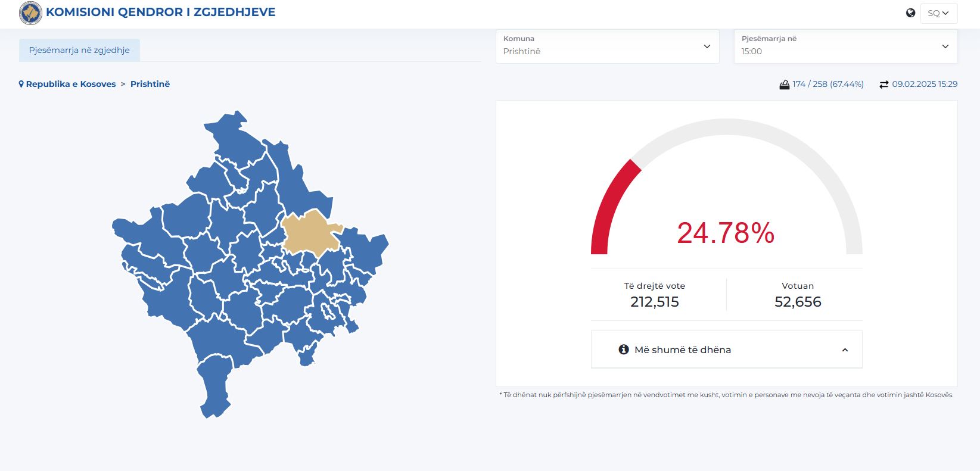
Task: Open the SQ language dropdown
Action: pyautogui.click(x=938, y=13)
